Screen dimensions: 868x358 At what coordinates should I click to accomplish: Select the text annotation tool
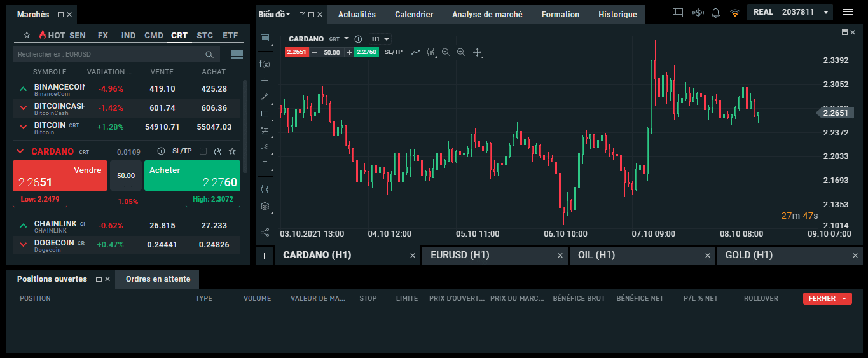(x=265, y=163)
